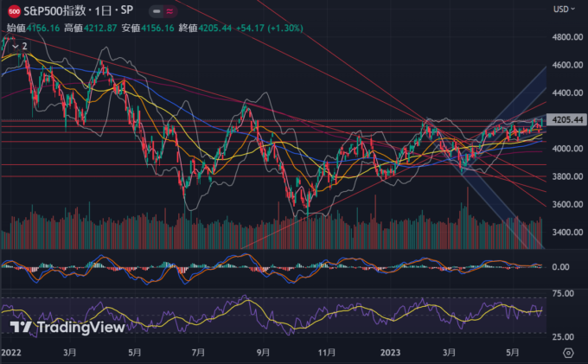Open chart settings gear at bottom right
The image size is (588, 364).
click(x=567, y=353)
